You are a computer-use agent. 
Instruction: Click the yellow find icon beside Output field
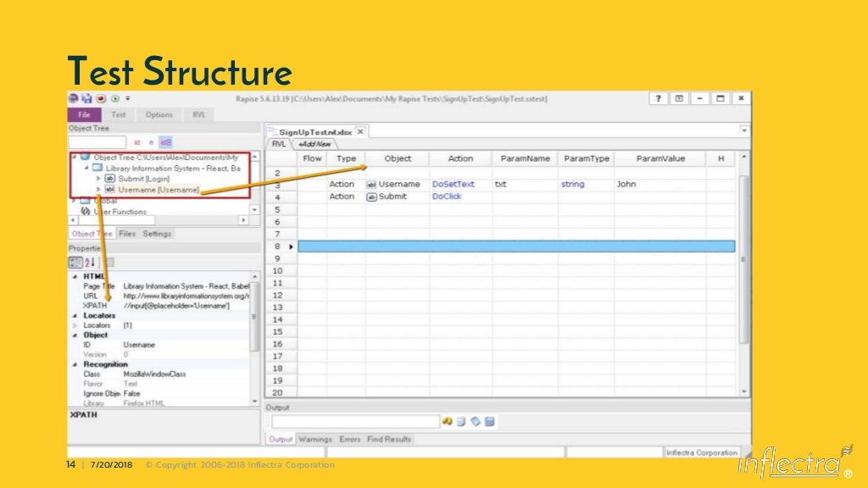click(448, 422)
